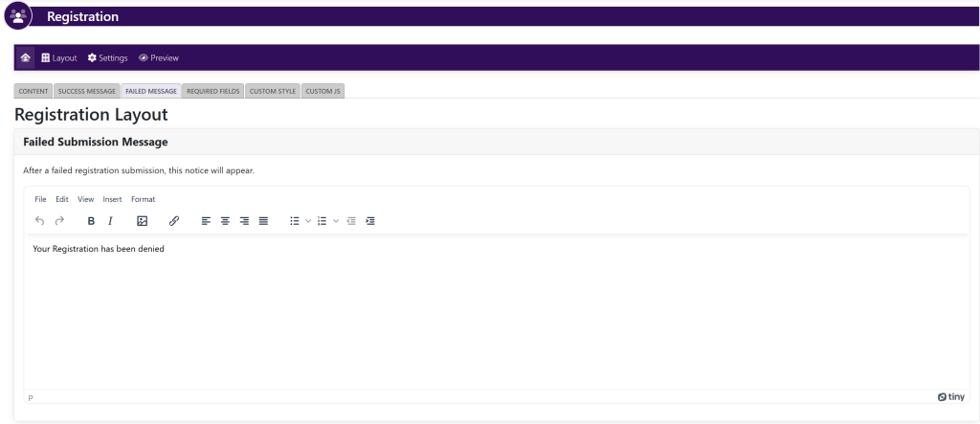Align text left
Image resolution: width=980 pixels, height=424 pixels.
click(x=206, y=221)
